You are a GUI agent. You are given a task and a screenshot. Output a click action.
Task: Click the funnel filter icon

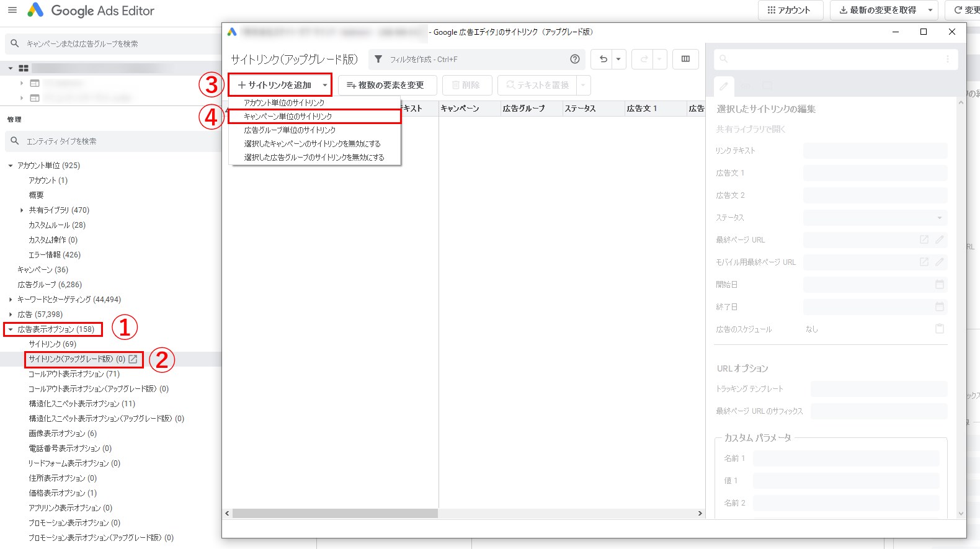click(x=378, y=59)
